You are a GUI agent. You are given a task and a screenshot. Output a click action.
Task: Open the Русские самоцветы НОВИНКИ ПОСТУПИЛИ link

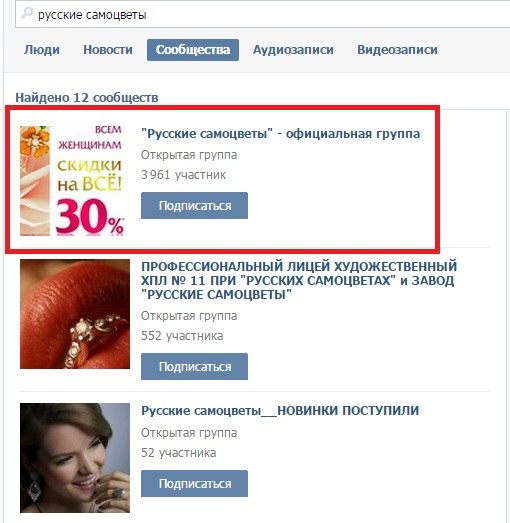[280, 411]
